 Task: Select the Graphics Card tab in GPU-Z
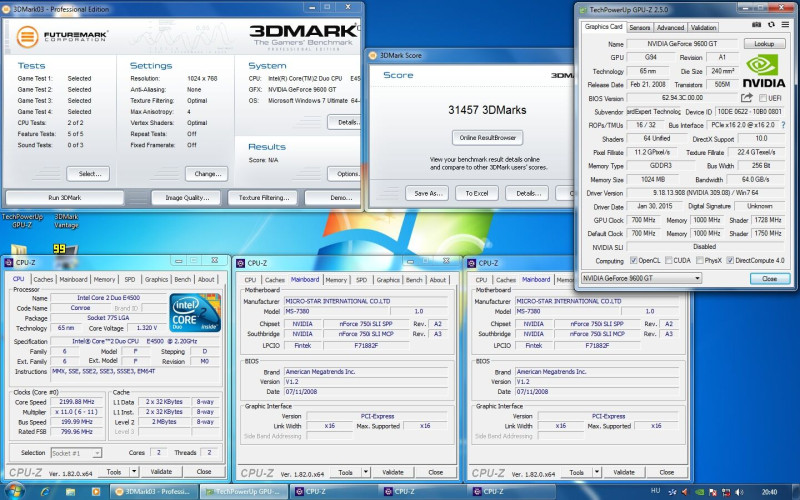pos(604,27)
